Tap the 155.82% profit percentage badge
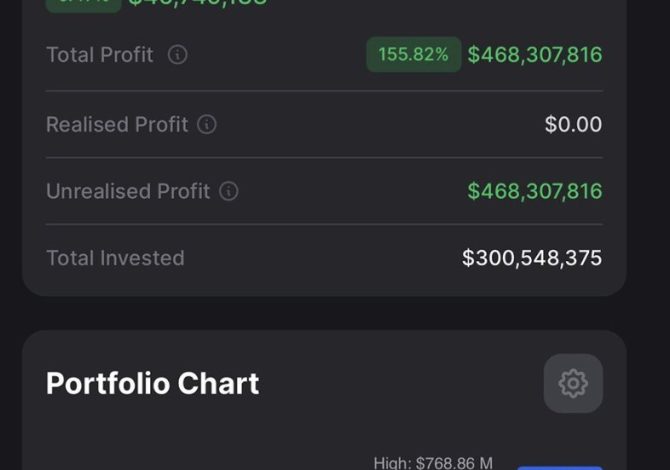 click(413, 55)
